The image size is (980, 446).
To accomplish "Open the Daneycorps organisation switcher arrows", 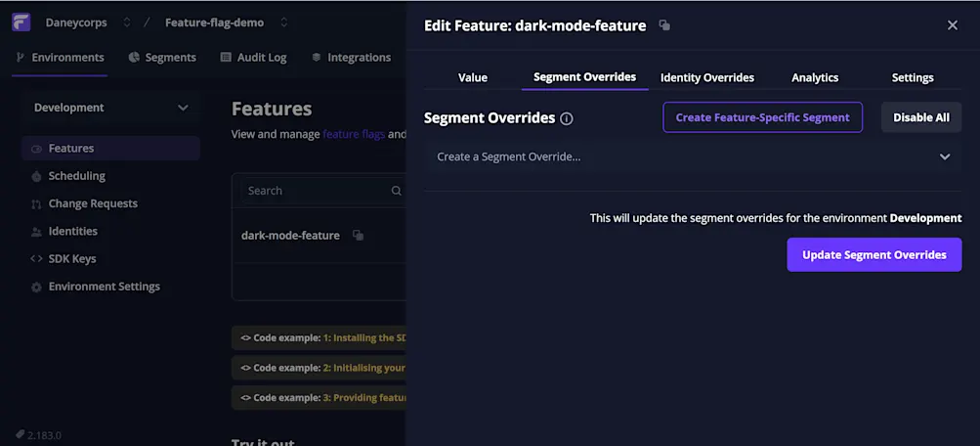I will click(127, 22).
